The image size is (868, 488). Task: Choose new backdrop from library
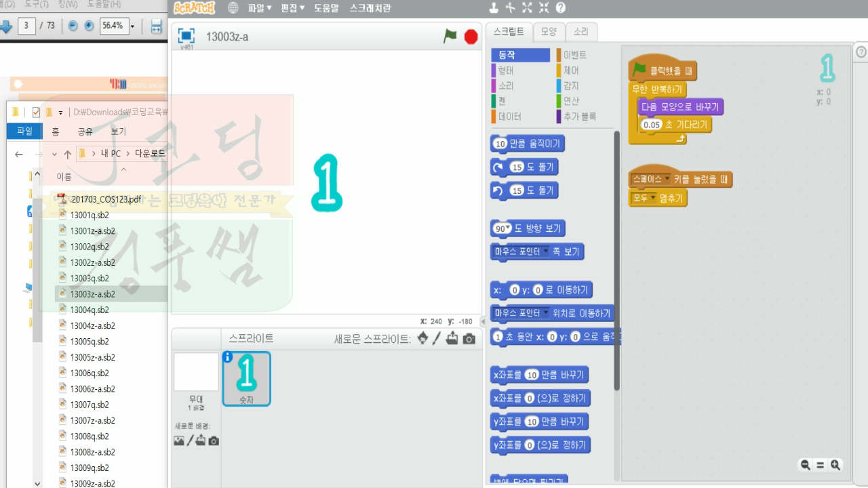click(x=179, y=441)
